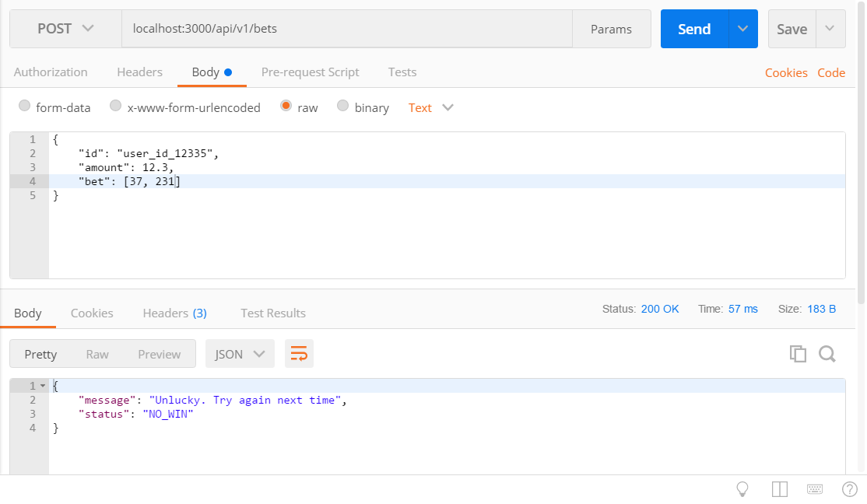Copy response body to clipboard
This screenshot has width=867, height=504.
pos(798,354)
